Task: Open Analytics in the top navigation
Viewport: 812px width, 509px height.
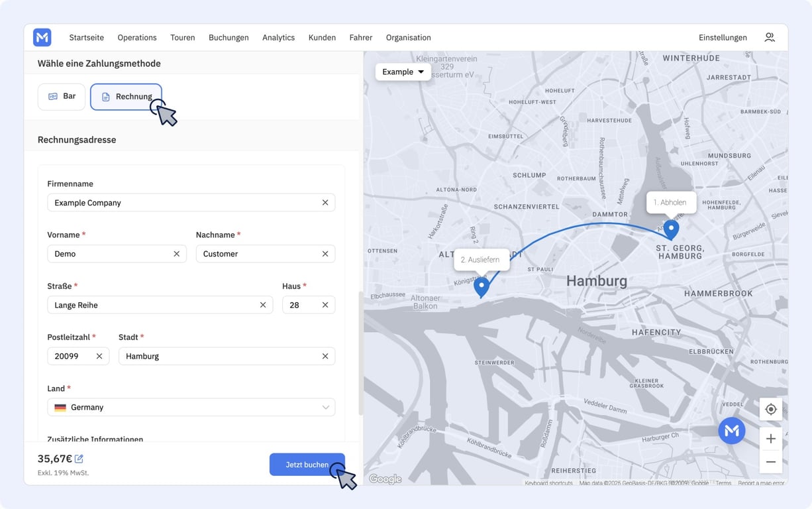Action: click(278, 38)
